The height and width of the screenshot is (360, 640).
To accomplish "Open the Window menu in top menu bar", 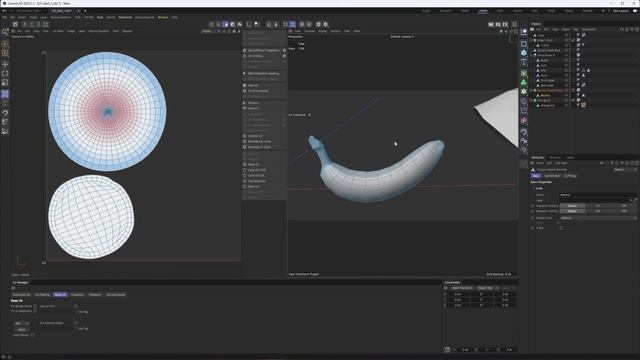I will coord(163,18).
